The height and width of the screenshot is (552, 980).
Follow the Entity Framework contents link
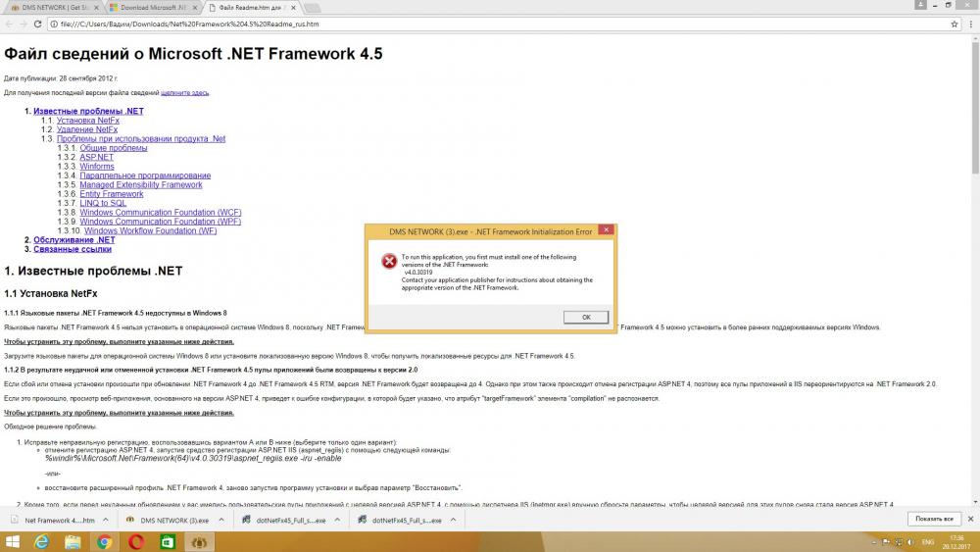click(112, 194)
